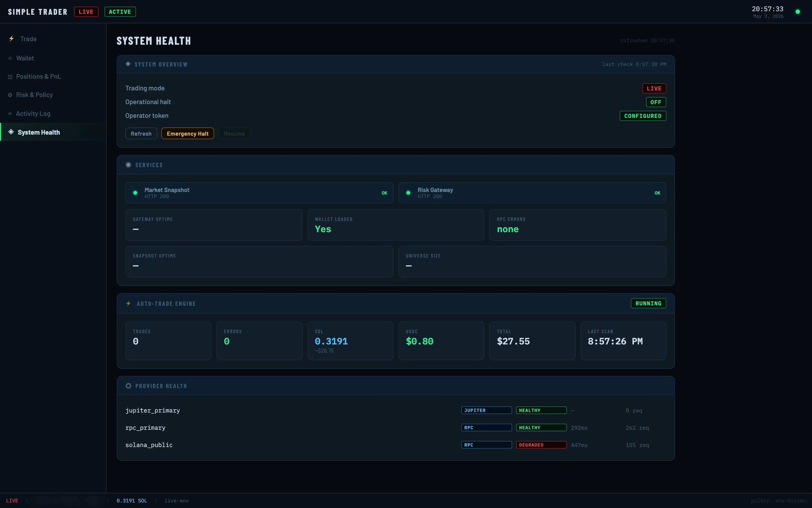The image size is (812, 508).
Task: Click the solana_public provider name
Action: click(149, 445)
